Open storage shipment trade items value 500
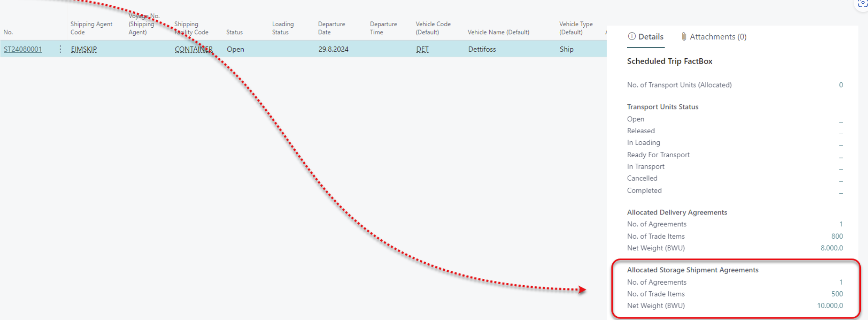Image resolution: width=868 pixels, height=320 pixels. [x=837, y=294]
